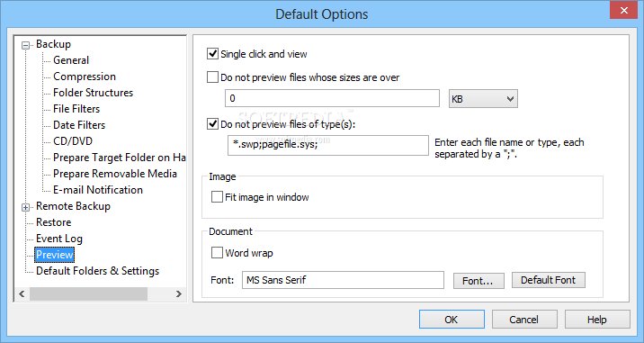Viewport: 644px width, 343px height.
Task: Select the Remote Backup tree item
Action: pos(73,206)
